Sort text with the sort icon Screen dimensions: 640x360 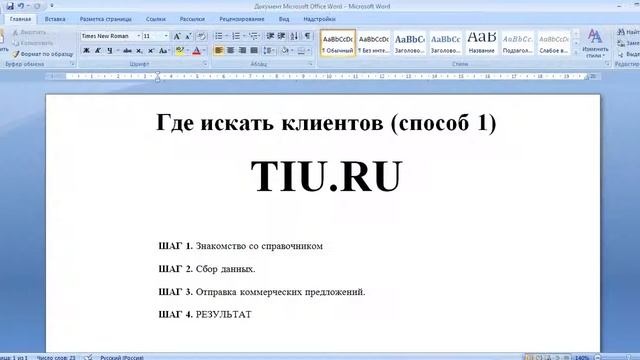[294, 36]
